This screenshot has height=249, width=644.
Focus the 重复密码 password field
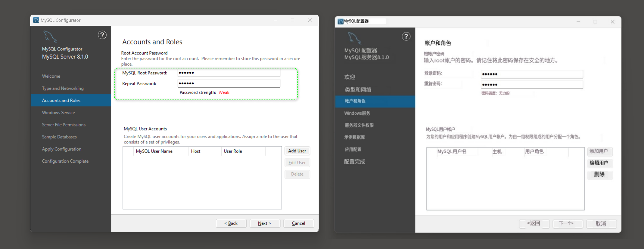532,85
